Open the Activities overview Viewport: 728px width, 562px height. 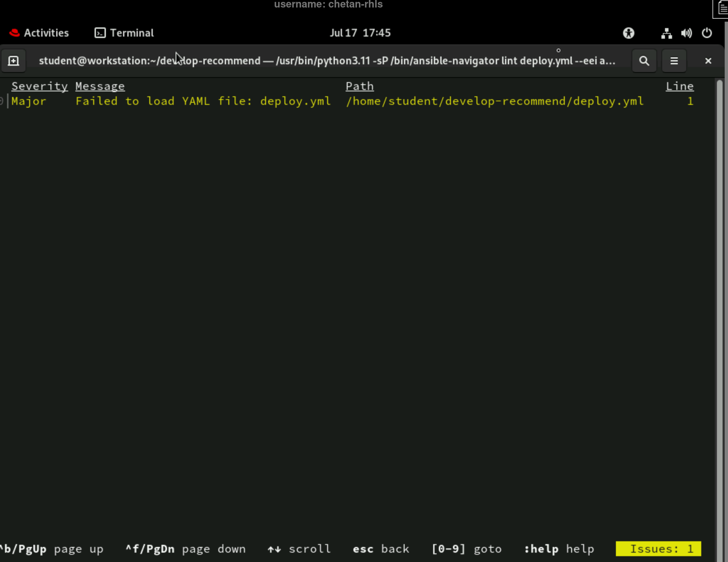(46, 33)
